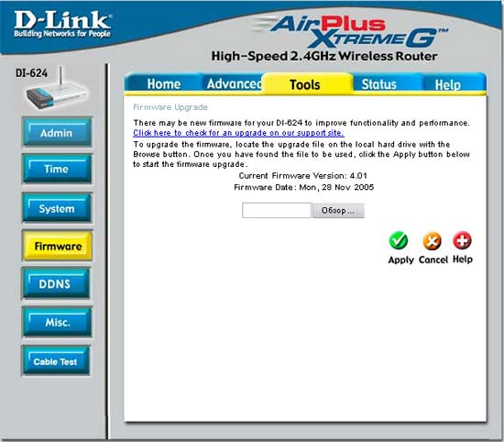
Task: Click the AirPlus XtremeG logo
Action: pyautogui.click(x=352, y=31)
